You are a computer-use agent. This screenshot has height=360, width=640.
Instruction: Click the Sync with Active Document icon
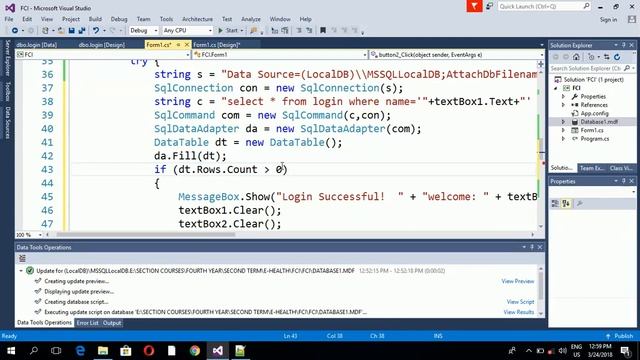click(607, 57)
